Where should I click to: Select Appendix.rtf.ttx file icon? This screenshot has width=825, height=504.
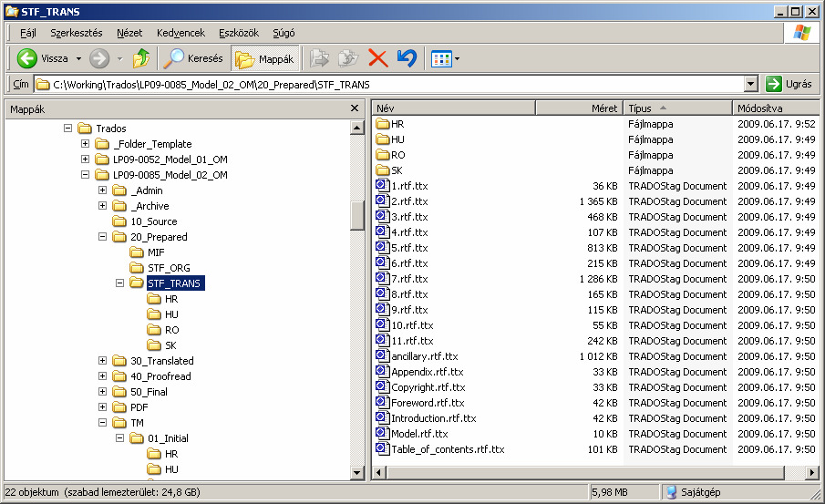coord(382,371)
